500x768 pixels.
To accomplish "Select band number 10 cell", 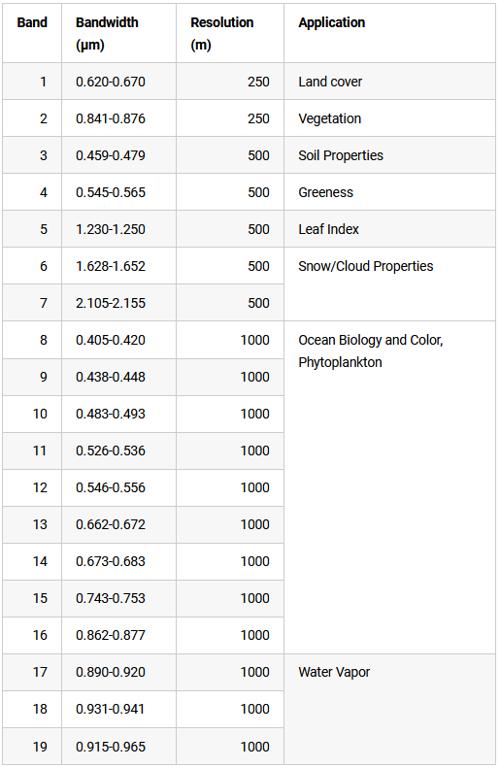I will click(x=32, y=414).
